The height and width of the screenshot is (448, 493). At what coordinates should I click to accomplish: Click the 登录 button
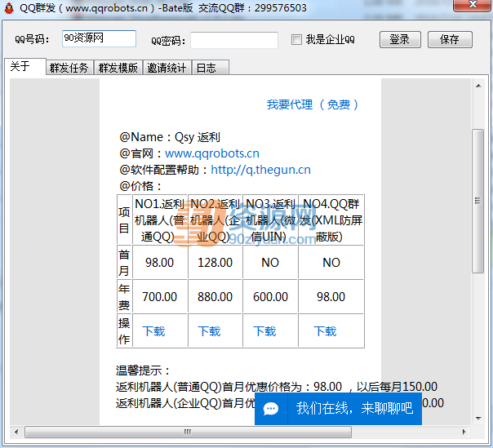pyautogui.click(x=400, y=40)
